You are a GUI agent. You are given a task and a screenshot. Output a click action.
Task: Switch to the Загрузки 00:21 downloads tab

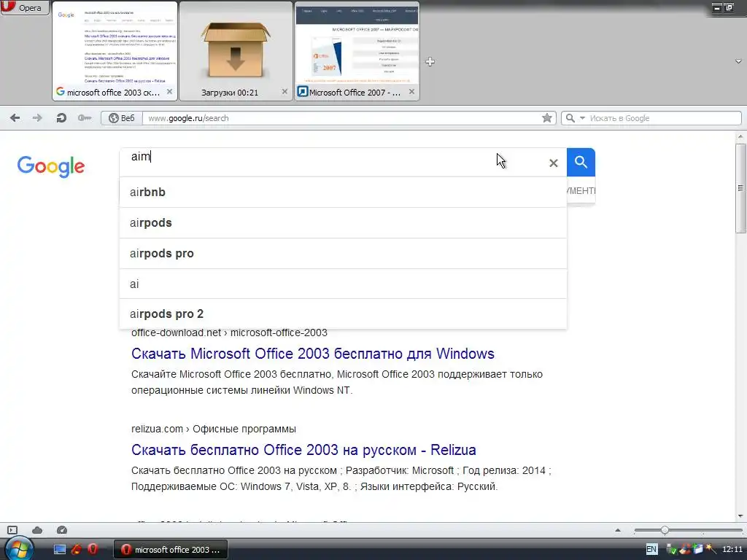[x=236, y=51]
